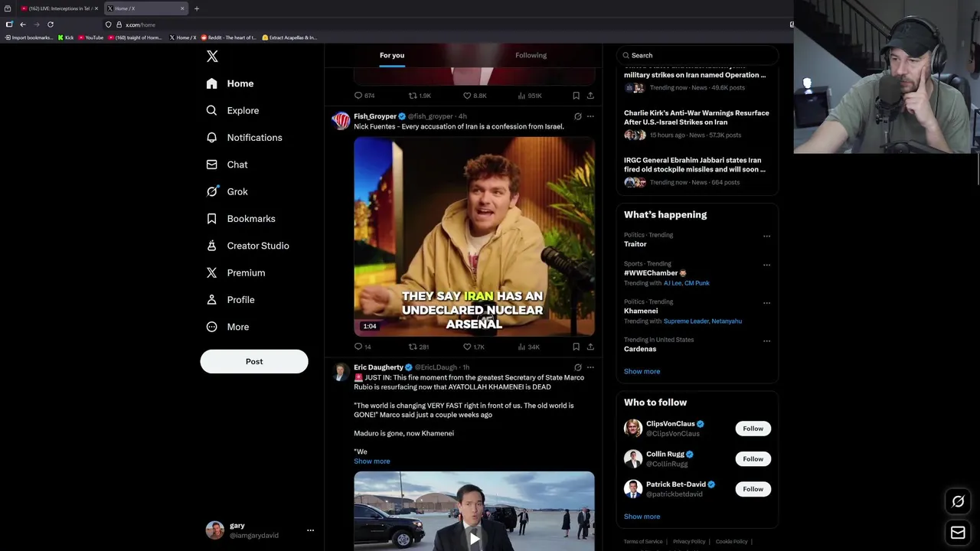Open more options on Fish_Groyper post

click(x=590, y=116)
